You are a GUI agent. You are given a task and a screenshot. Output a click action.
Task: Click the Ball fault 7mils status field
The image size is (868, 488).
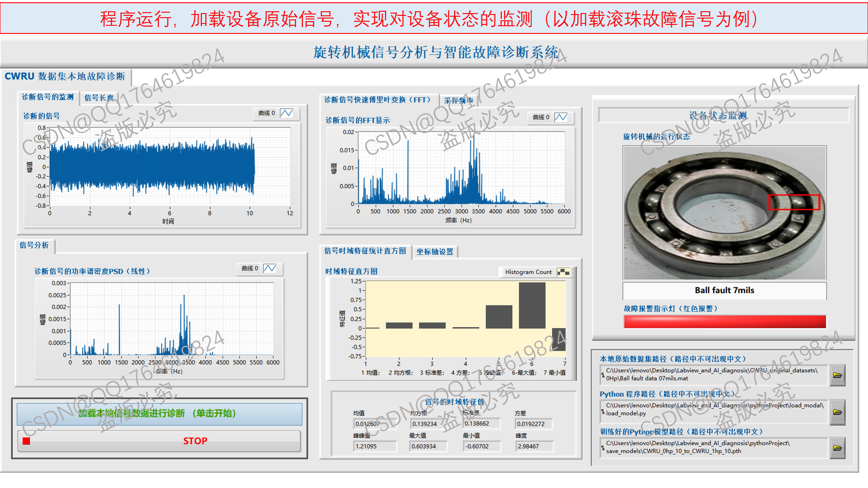[x=725, y=291]
